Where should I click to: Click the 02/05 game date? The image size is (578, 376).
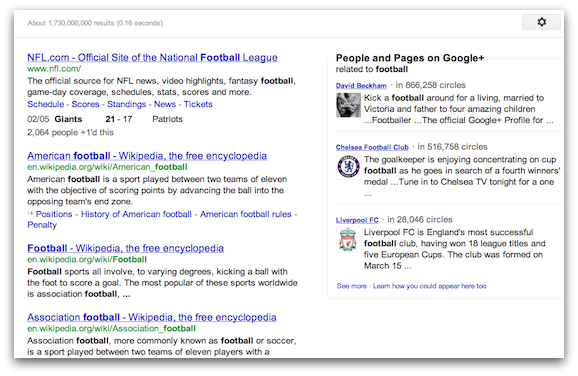coord(38,119)
